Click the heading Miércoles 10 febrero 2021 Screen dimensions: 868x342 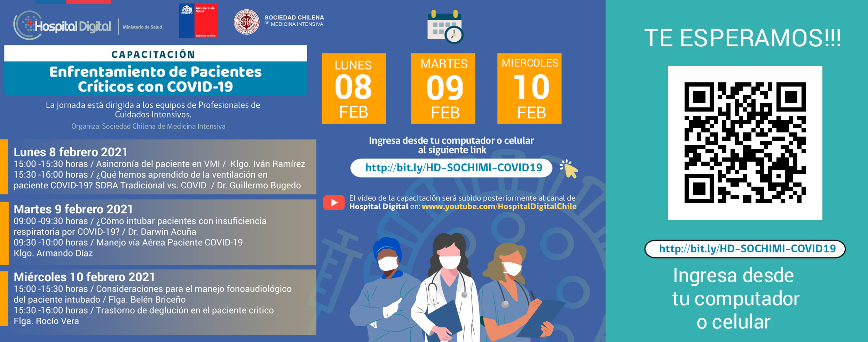click(x=84, y=277)
